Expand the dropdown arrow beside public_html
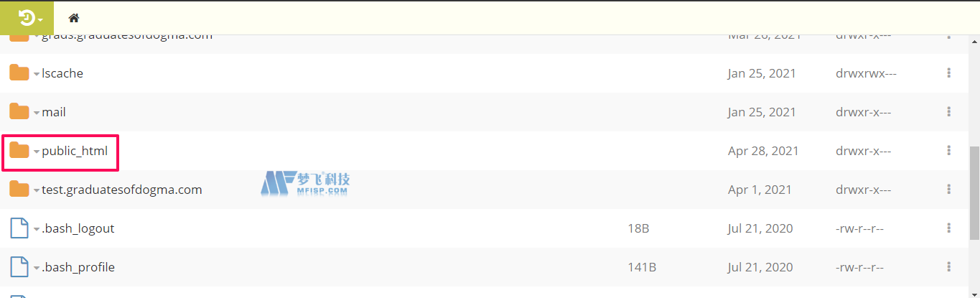The height and width of the screenshot is (298, 980). click(x=37, y=152)
